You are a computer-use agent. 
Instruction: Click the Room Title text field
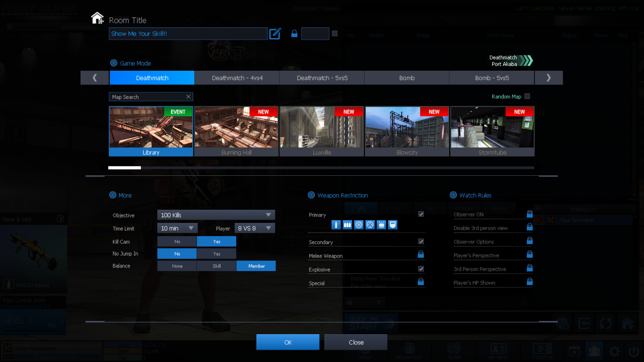pyautogui.click(x=188, y=33)
